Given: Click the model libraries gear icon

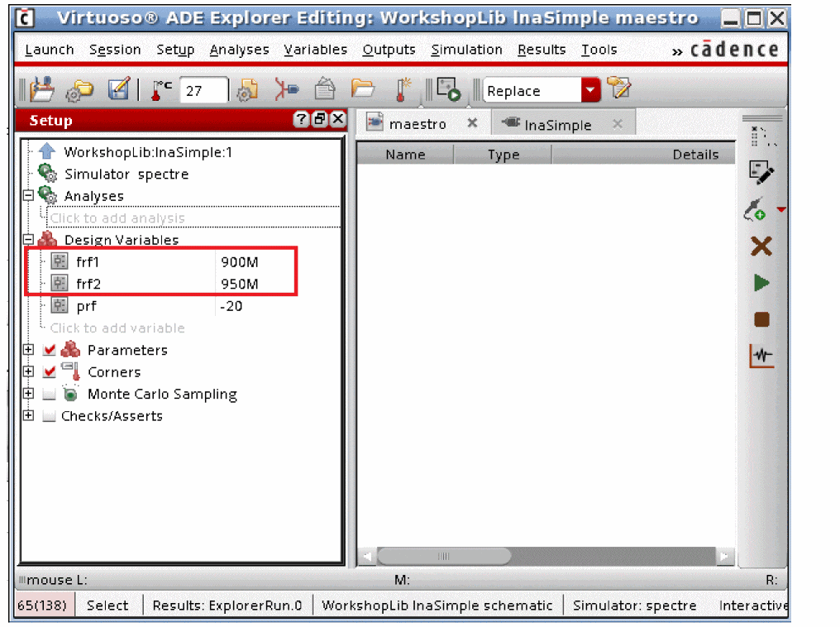Looking at the screenshot, I should pyautogui.click(x=248, y=89).
